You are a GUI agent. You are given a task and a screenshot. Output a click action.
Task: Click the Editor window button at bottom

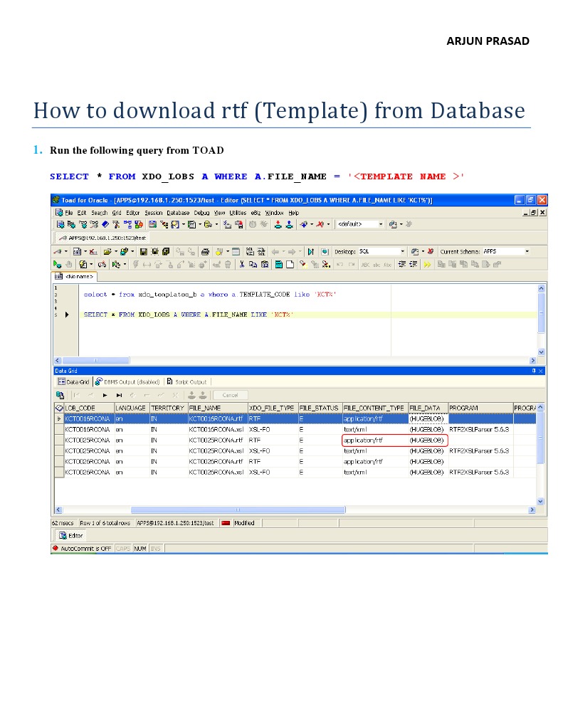(x=71, y=535)
